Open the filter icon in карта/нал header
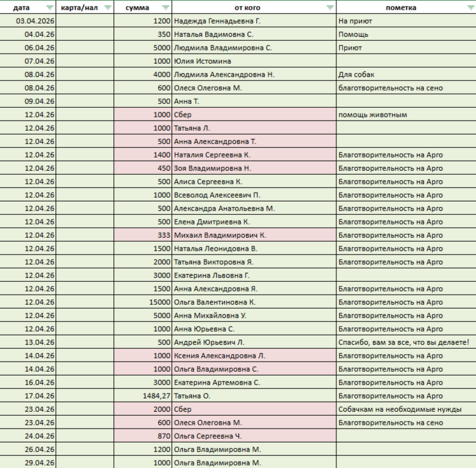Image resolution: width=476 pixels, height=468 pixels. point(108,8)
